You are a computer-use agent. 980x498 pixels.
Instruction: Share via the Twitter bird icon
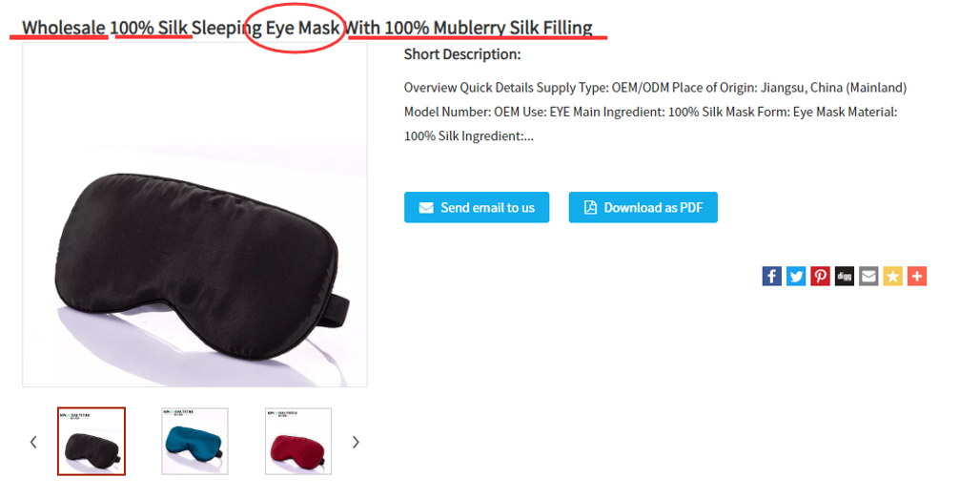(796, 276)
